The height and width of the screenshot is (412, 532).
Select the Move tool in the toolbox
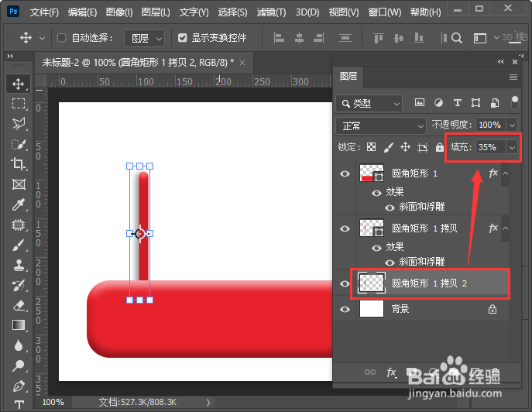click(x=19, y=84)
